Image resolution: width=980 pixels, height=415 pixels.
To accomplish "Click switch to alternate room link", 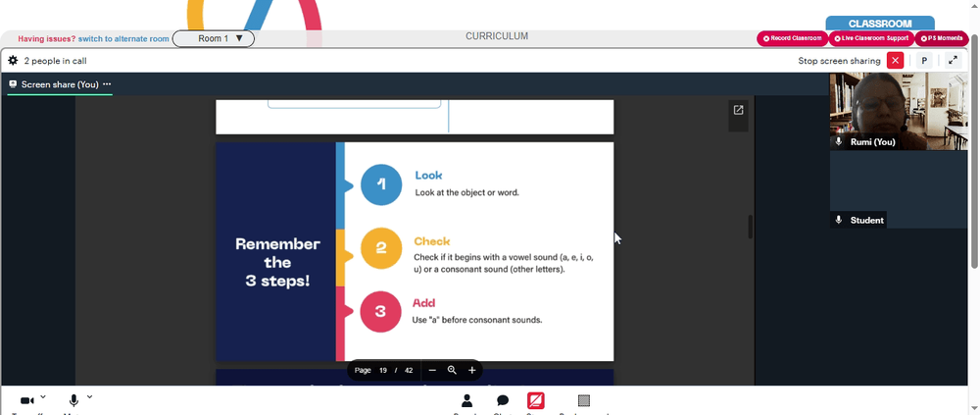I will (x=123, y=39).
